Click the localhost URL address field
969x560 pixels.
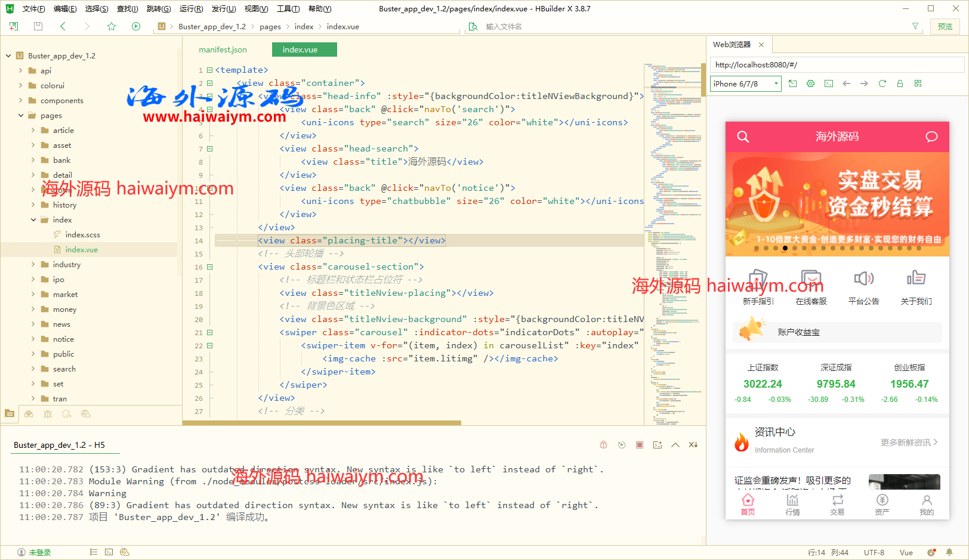pyautogui.click(x=835, y=65)
